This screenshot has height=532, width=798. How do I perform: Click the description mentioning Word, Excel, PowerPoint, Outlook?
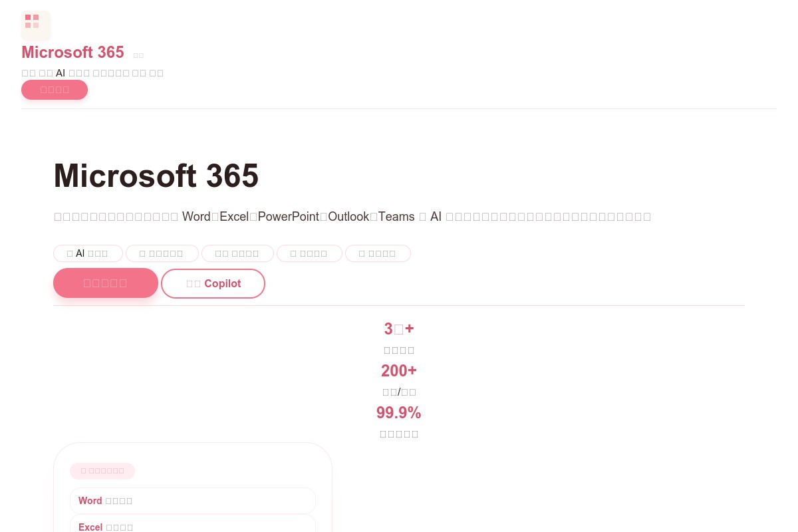[352, 216]
